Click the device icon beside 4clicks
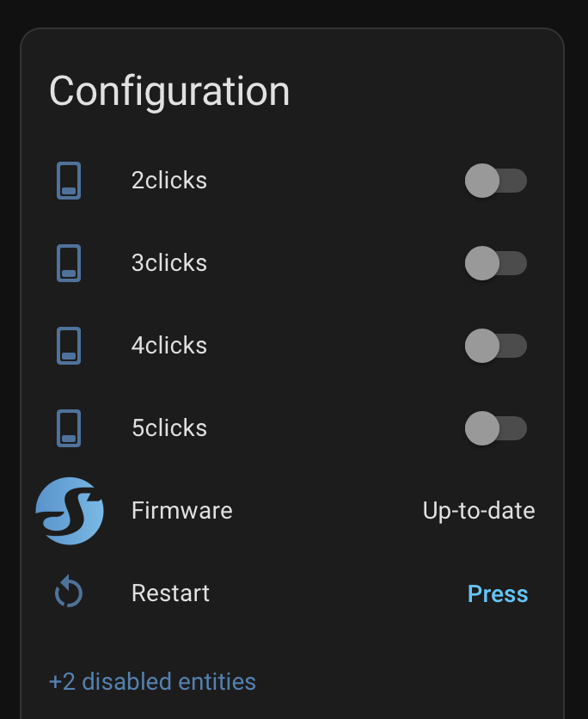588x719 pixels. tap(69, 346)
